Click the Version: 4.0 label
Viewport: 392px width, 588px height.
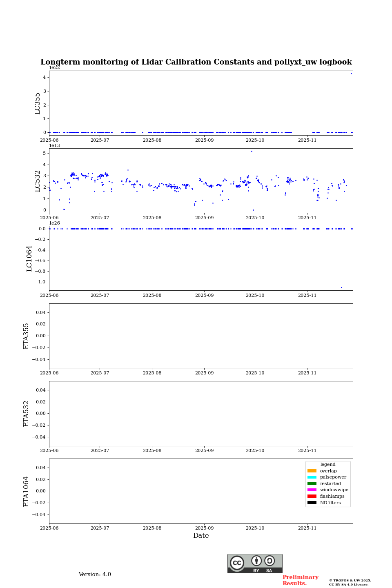tap(95, 575)
